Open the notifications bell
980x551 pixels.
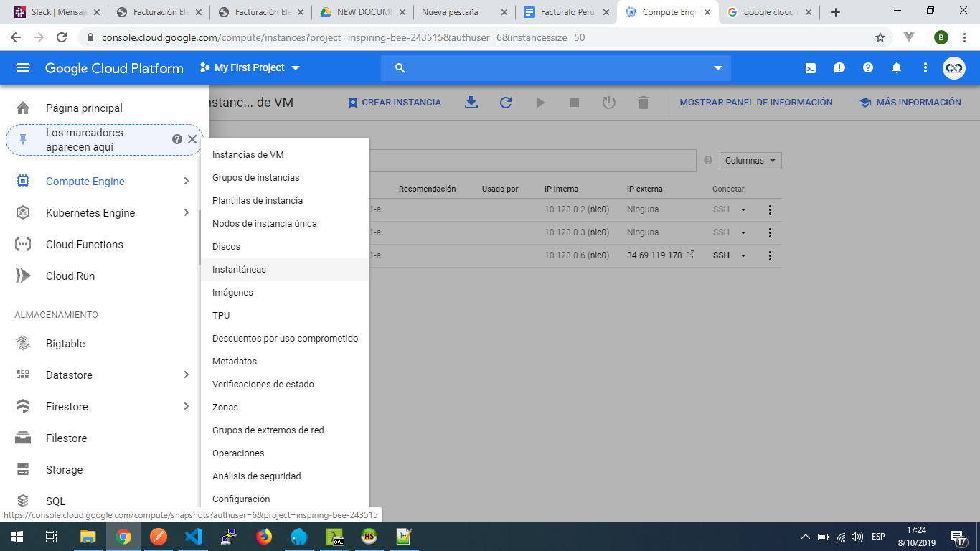pyautogui.click(x=896, y=68)
